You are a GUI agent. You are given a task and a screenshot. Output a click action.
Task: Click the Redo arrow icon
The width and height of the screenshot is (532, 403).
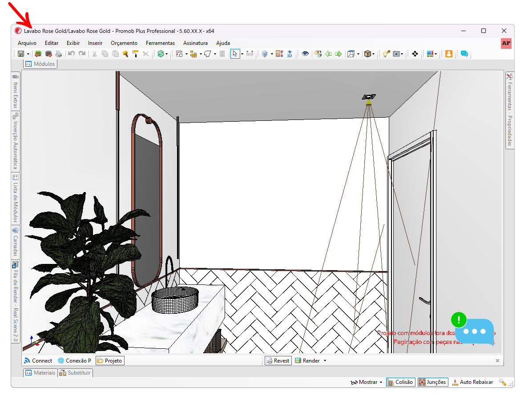(x=82, y=54)
